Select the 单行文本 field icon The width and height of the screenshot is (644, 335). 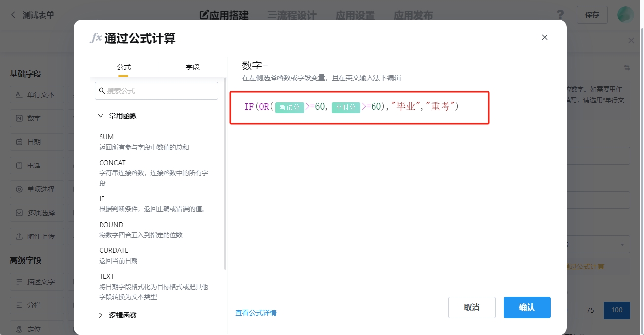[x=19, y=95]
